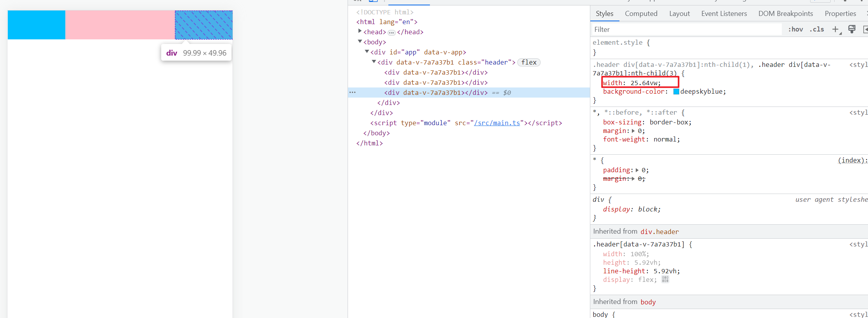Click the pink middle block in the page preview
The image size is (868, 318).
(x=120, y=25)
